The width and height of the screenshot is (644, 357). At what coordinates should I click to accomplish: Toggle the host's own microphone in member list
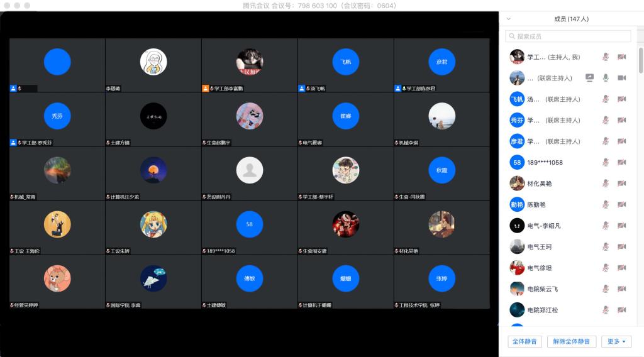click(x=606, y=57)
